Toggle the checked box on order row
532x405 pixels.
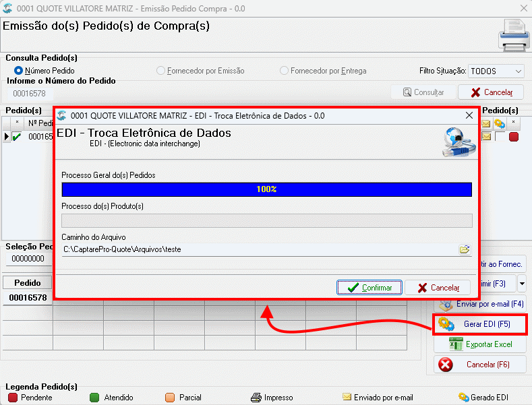[x=16, y=137]
